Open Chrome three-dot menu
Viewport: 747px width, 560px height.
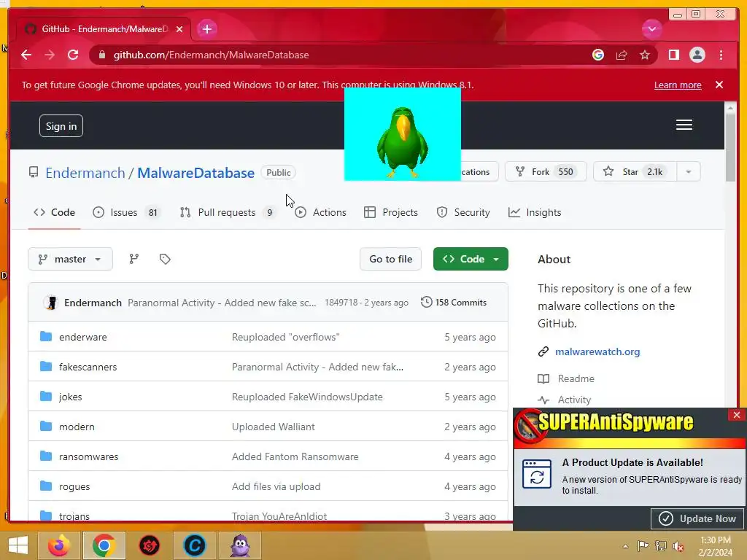(x=721, y=55)
